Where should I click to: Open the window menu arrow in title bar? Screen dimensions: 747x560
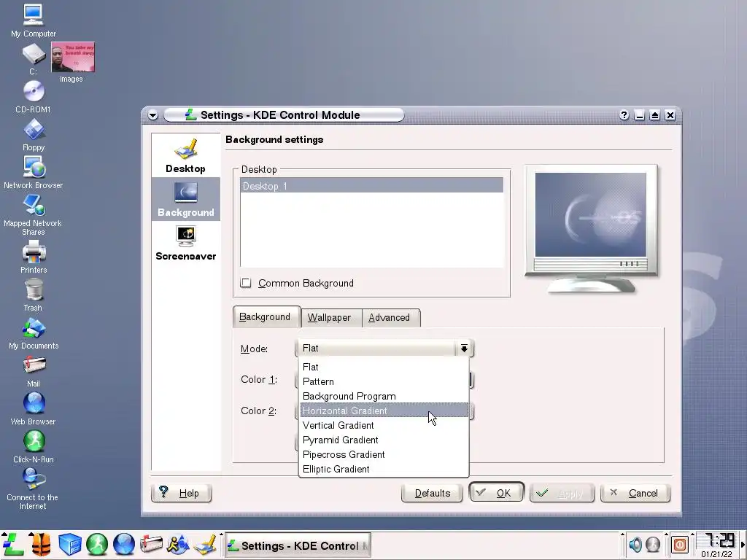[152, 115]
